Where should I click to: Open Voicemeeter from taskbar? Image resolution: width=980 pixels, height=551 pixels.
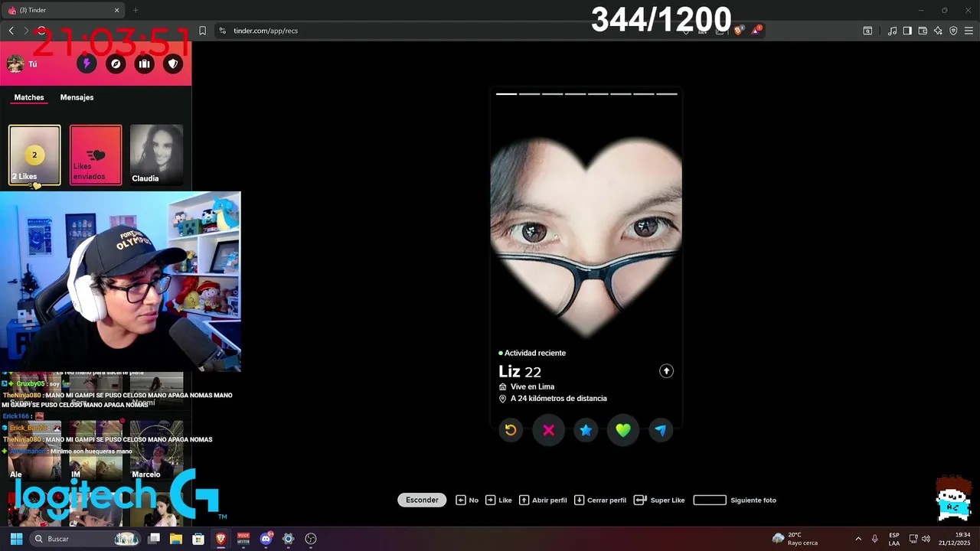point(243,539)
